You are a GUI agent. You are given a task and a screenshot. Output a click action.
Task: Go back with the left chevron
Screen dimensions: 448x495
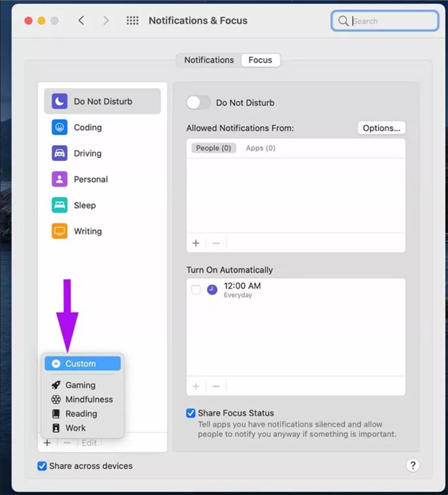(81, 20)
